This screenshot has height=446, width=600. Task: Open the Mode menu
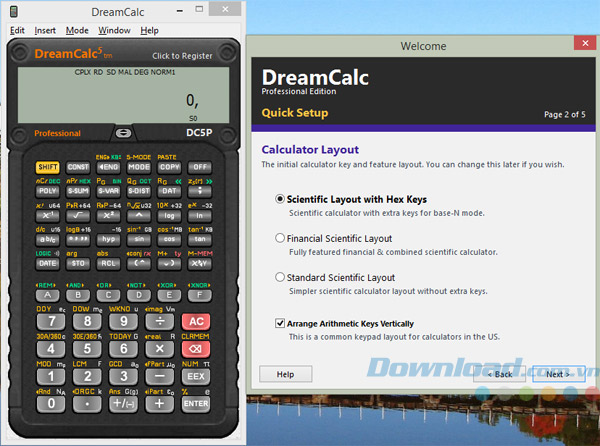click(x=77, y=30)
